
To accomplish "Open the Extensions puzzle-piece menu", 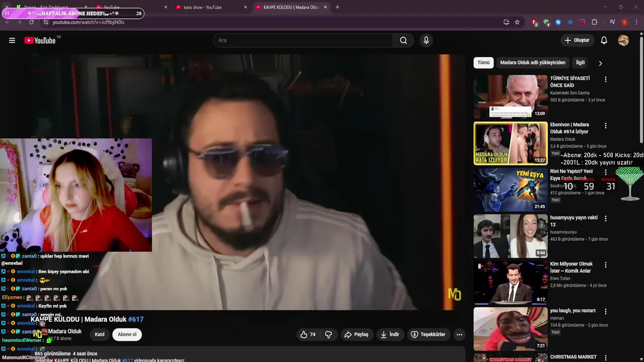I will (x=594, y=22).
